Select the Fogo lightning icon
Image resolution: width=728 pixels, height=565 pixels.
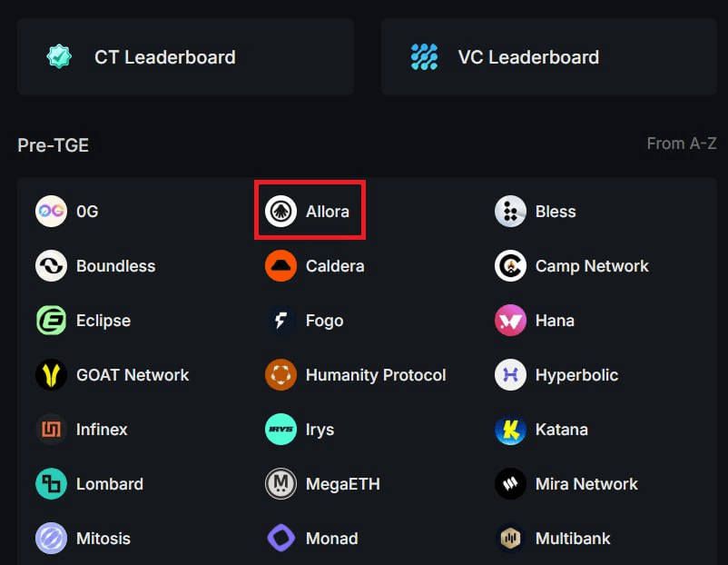pos(280,320)
